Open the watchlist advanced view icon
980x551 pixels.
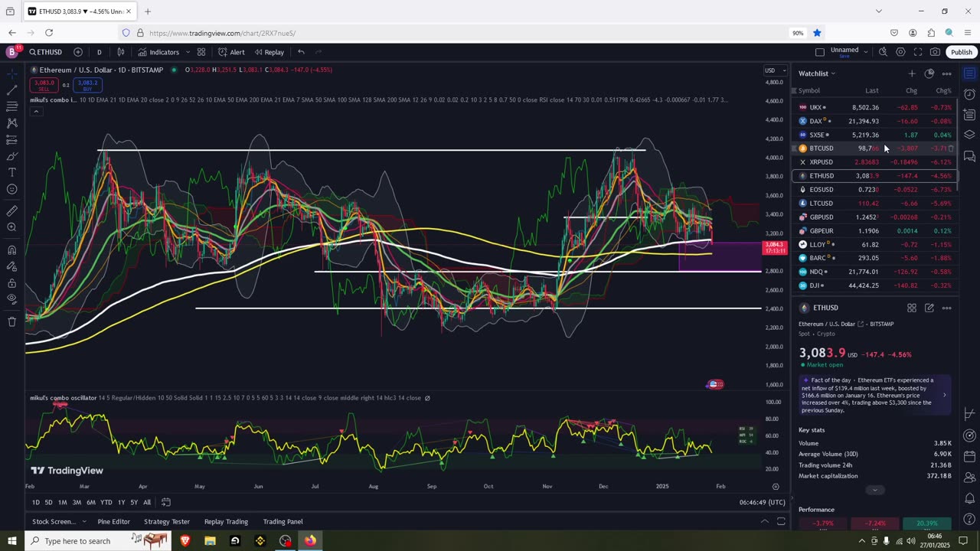point(929,73)
